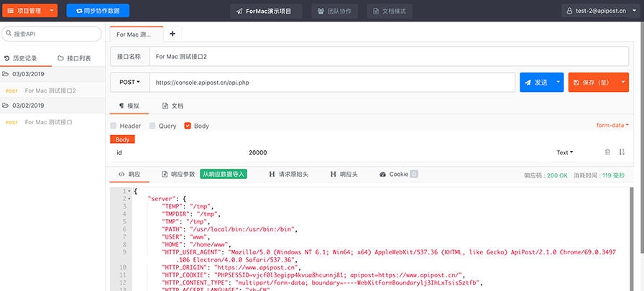This screenshot has height=291, width=644.
Task: Click 同步协作数据 sync button
Action: 98,11
